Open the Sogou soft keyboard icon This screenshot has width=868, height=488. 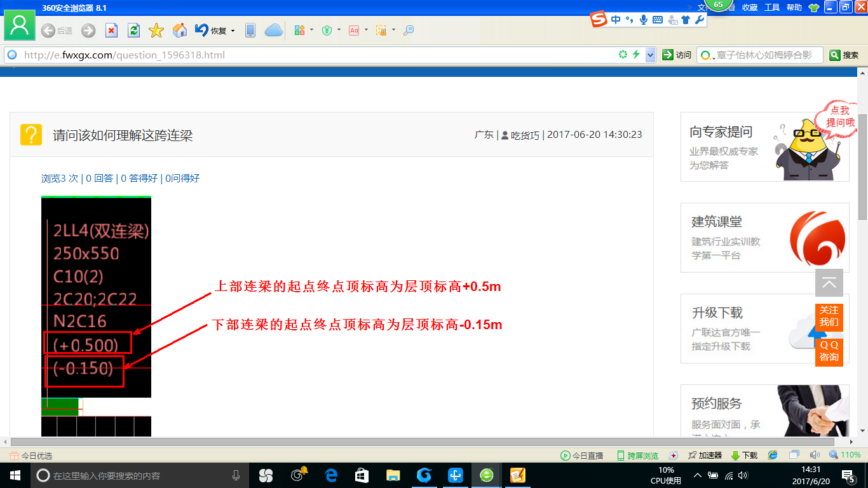[658, 20]
